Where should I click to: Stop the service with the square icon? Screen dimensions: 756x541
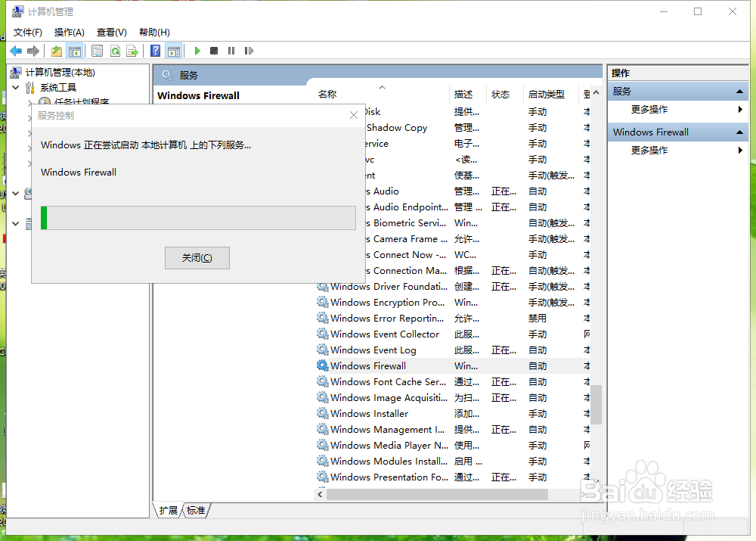214,51
